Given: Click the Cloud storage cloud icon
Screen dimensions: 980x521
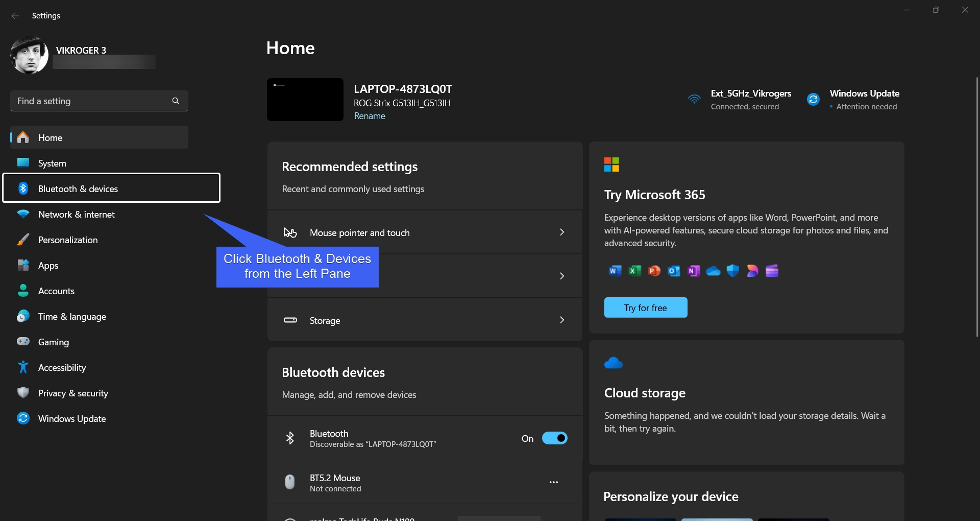Looking at the screenshot, I should (x=614, y=363).
